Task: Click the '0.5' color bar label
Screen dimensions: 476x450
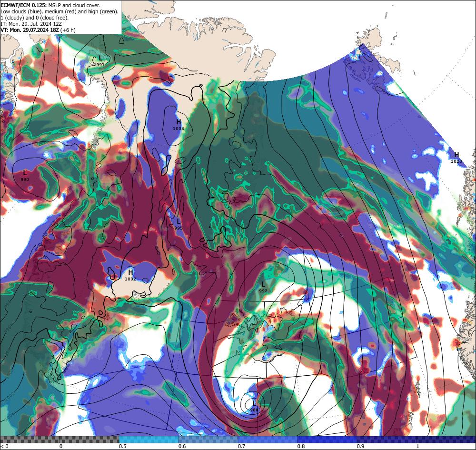Action: (123, 446)
